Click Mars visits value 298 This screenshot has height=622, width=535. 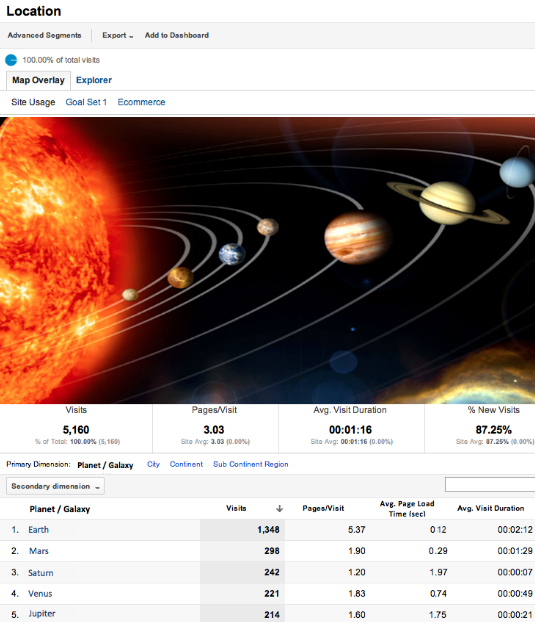click(x=272, y=551)
